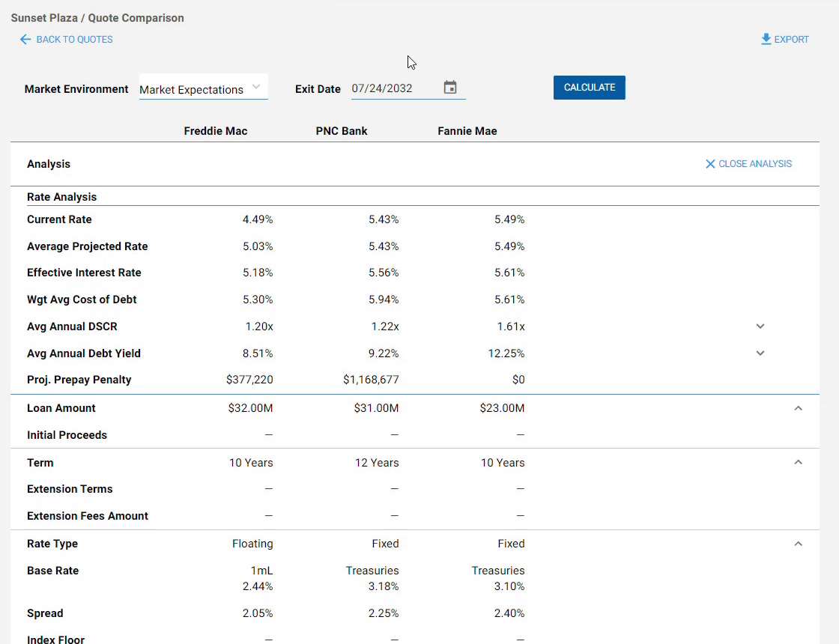Viewport: 839px width, 644px height.
Task: Click PNC Bank's 12 Years term
Action: pos(377,463)
